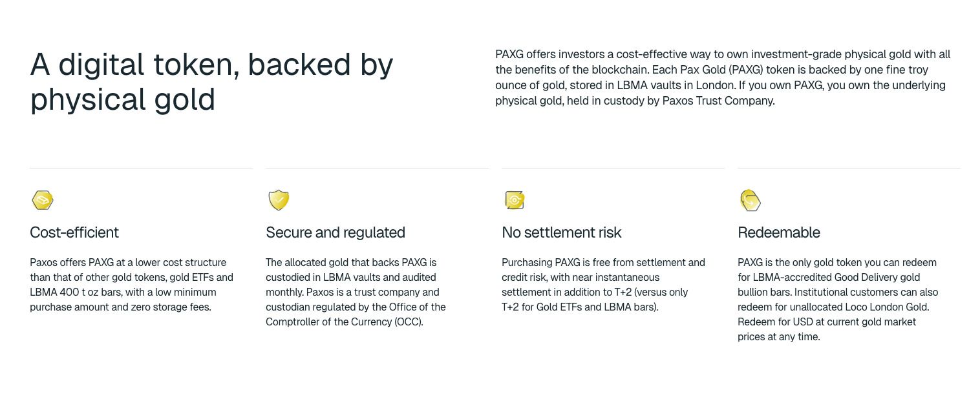Click the 'Paxos Trust Company' text in intro
The image size is (980, 399).
point(718,101)
